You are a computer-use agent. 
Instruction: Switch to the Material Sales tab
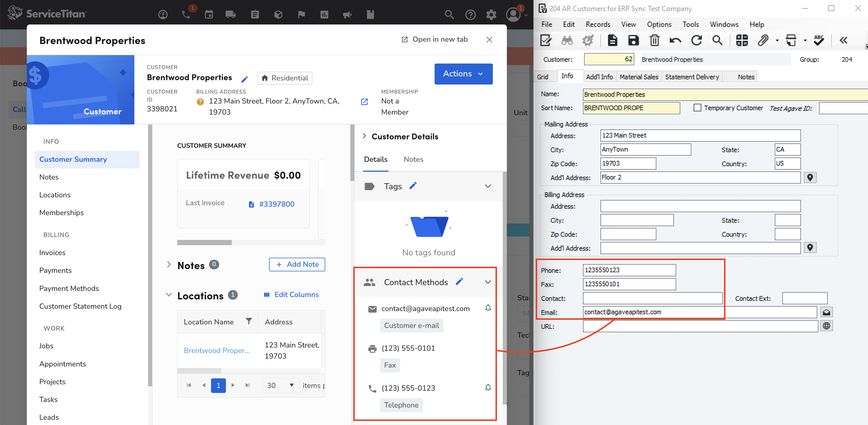[639, 77]
